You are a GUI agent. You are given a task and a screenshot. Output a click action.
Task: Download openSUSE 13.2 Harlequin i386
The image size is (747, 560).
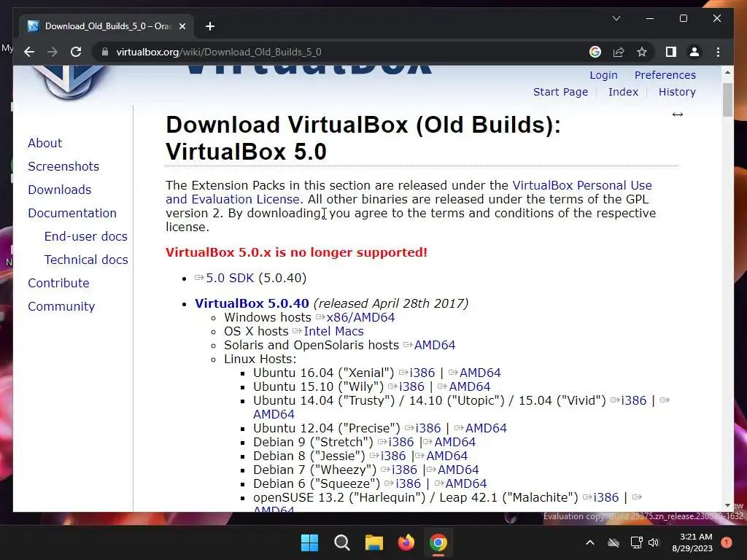606,497
